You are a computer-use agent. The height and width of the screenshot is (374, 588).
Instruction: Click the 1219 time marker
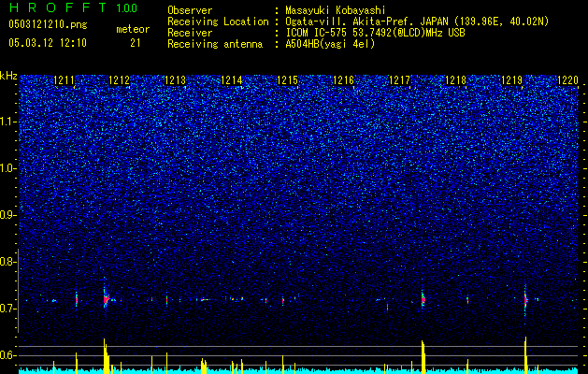pos(512,80)
